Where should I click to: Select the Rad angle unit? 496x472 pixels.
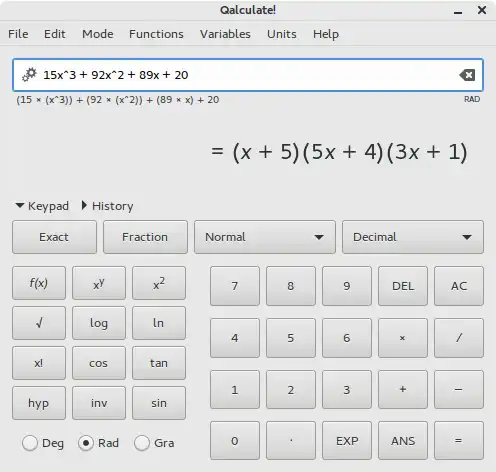99,443
